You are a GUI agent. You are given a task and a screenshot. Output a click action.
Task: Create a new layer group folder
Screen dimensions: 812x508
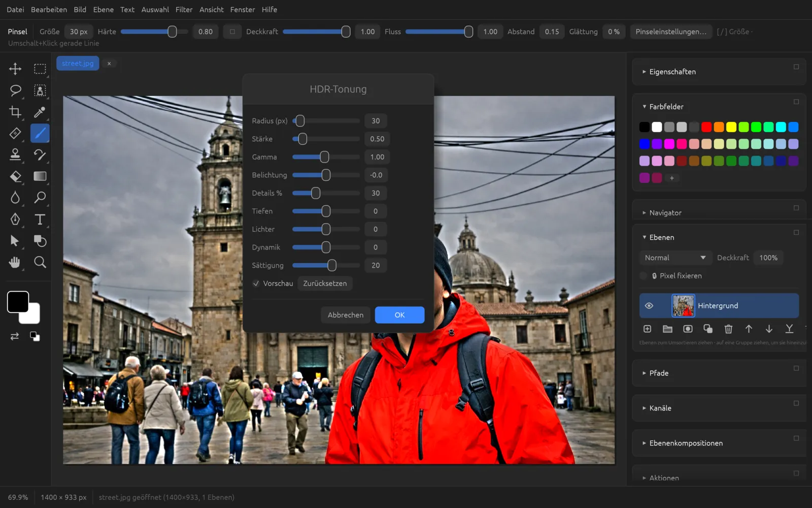pyautogui.click(x=667, y=329)
